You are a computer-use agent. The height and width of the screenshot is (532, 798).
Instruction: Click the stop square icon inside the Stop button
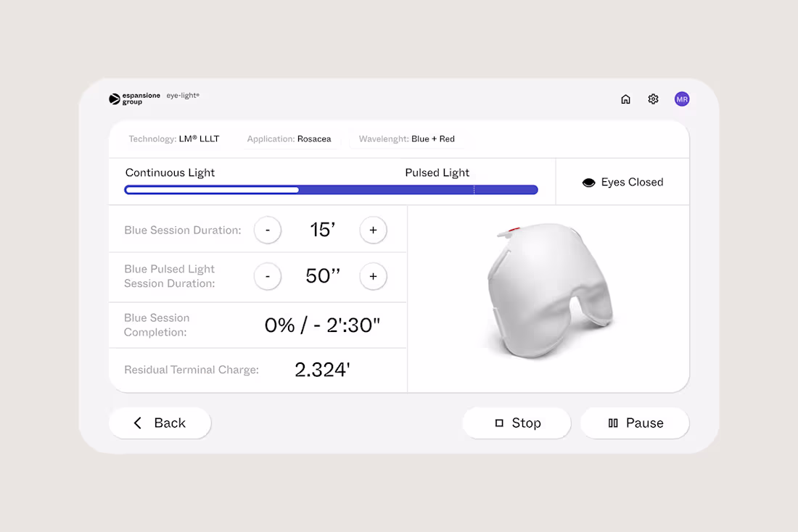[498, 423]
